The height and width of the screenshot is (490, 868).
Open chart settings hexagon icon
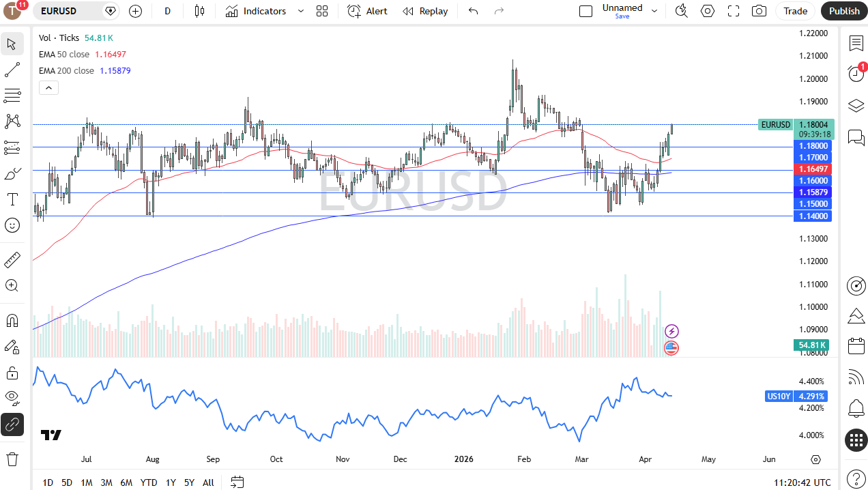(708, 11)
